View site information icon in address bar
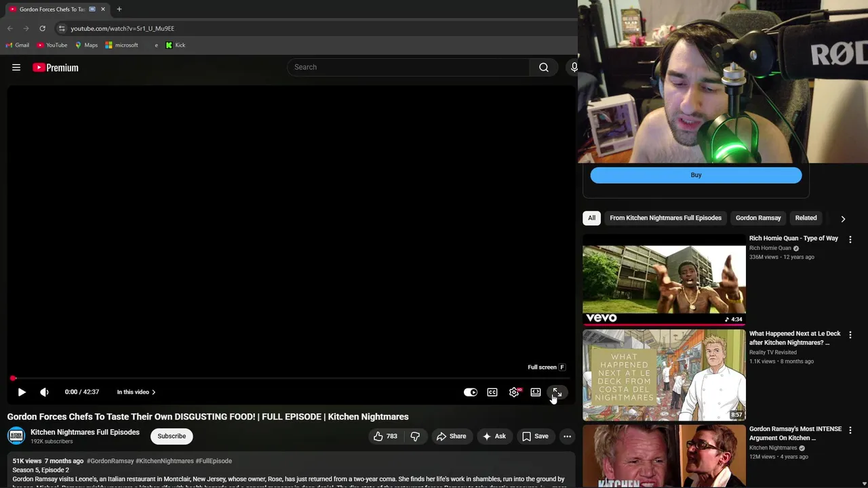 coord(62,28)
